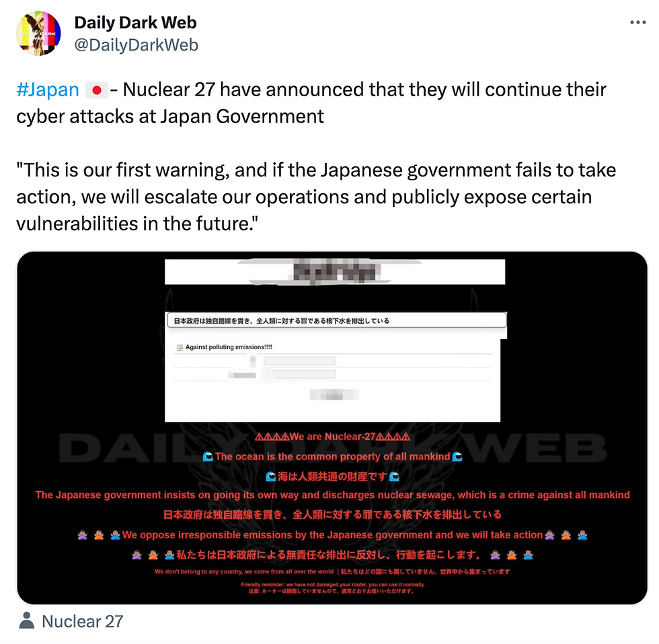This screenshot has width=659, height=644.
Task: Open the attached defacement screenshot image
Action: (332, 428)
